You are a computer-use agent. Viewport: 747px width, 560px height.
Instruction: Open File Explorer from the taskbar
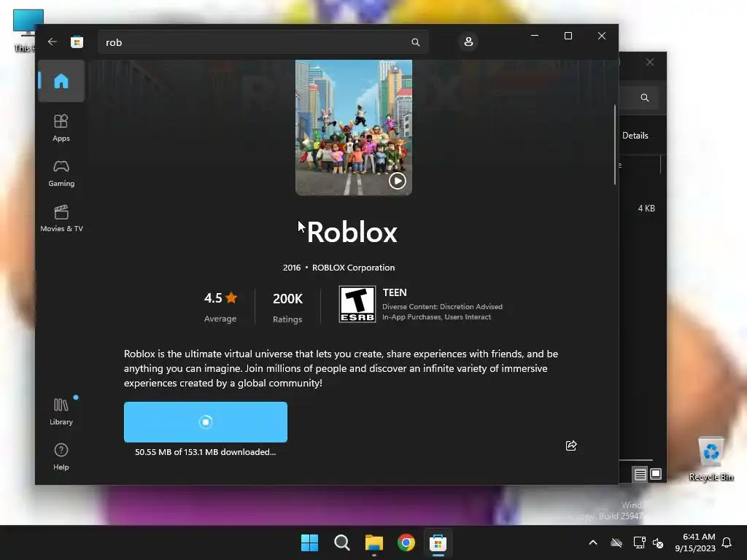point(374,542)
